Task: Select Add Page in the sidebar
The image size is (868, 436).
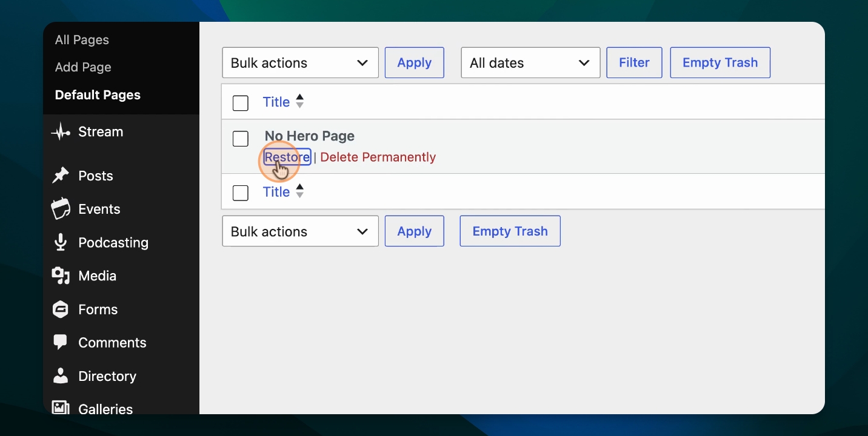Action: [x=83, y=67]
